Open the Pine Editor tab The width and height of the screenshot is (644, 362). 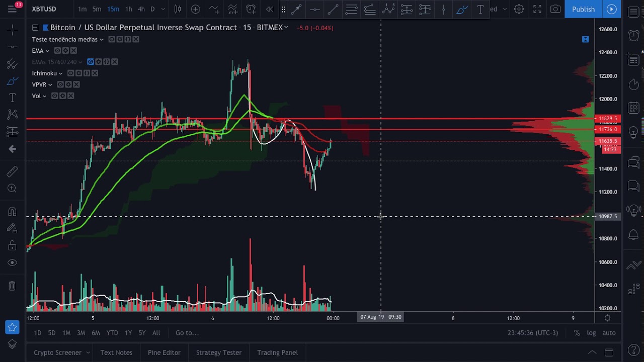coord(164,352)
